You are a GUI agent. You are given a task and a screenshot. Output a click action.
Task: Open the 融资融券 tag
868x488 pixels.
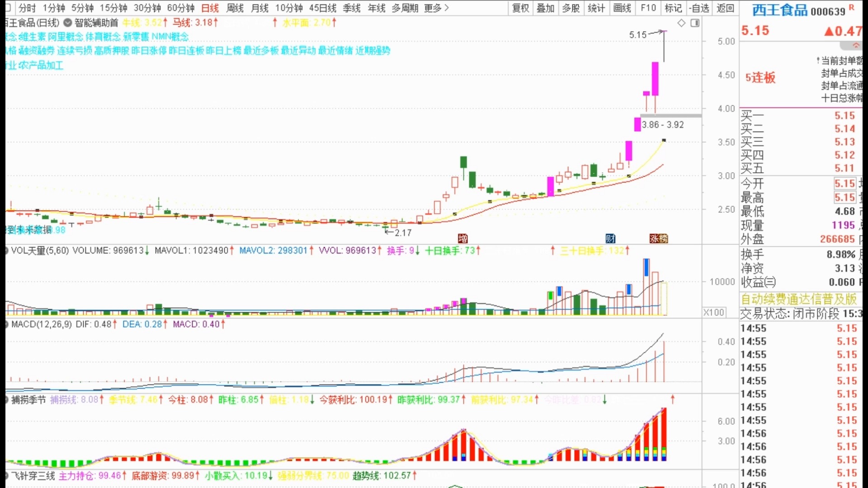click(37, 51)
